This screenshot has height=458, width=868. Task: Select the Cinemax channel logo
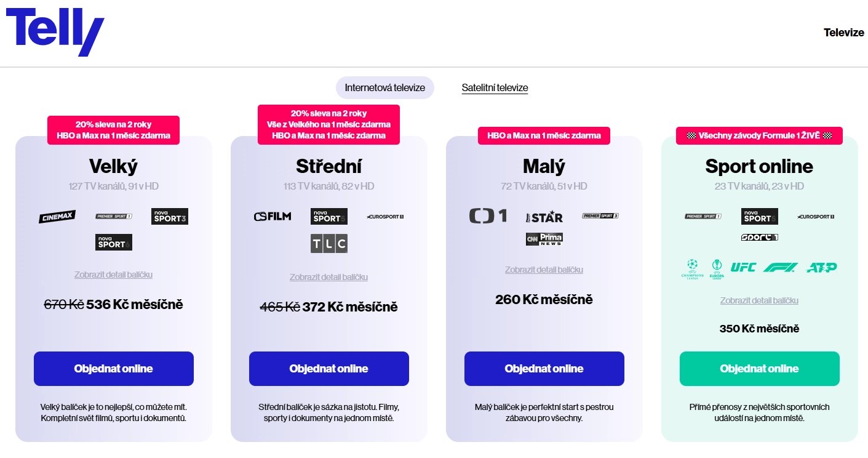click(x=57, y=216)
